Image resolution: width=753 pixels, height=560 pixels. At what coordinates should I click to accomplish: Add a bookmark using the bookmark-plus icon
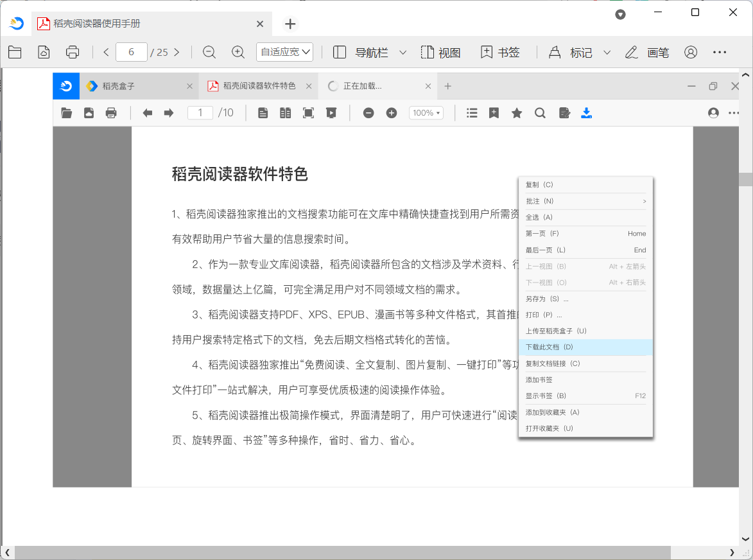pos(494,112)
